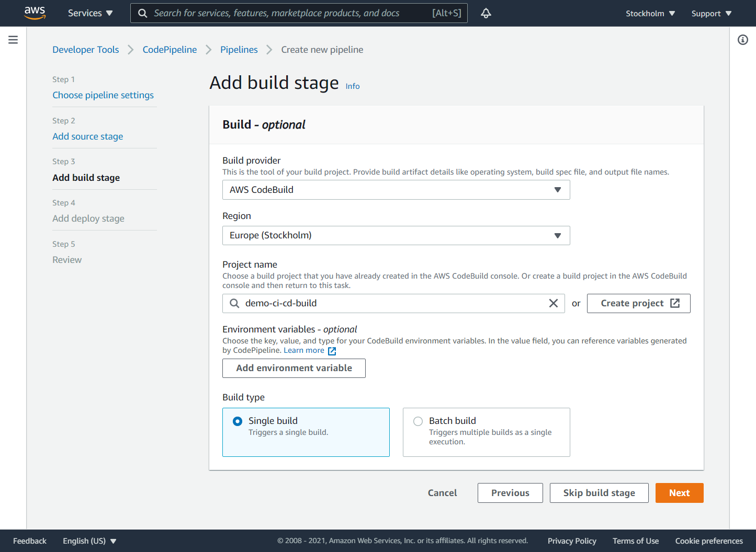Go to Pipelines breadcrumb
Viewport: 756px width, 552px height.
tap(239, 50)
